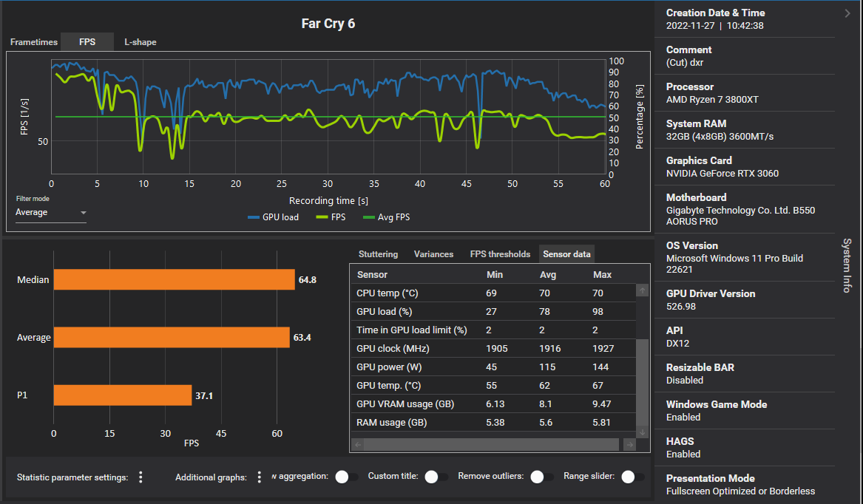The image size is (863, 504).
Task: Click the Max column header
Action: [x=602, y=275]
